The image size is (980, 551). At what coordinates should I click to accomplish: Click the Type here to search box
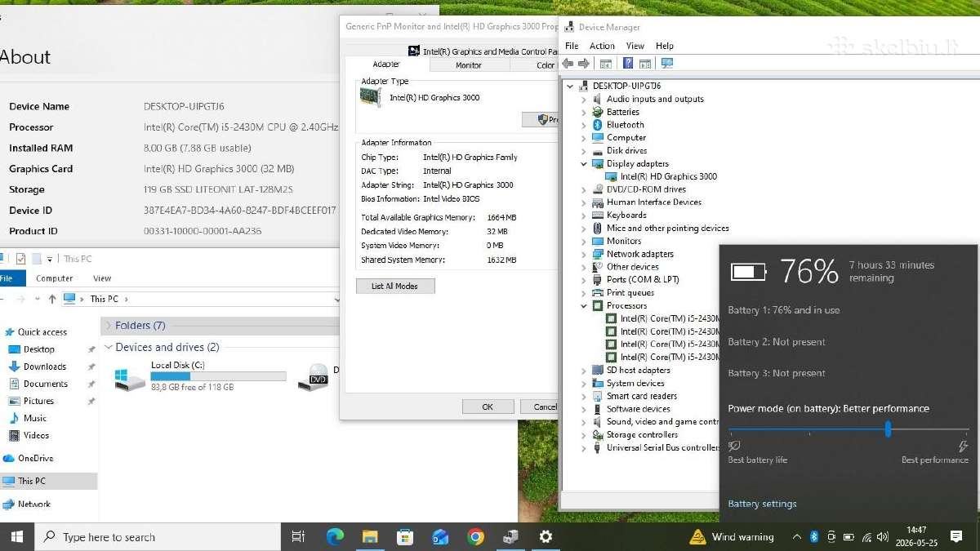pyautogui.click(x=157, y=536)
